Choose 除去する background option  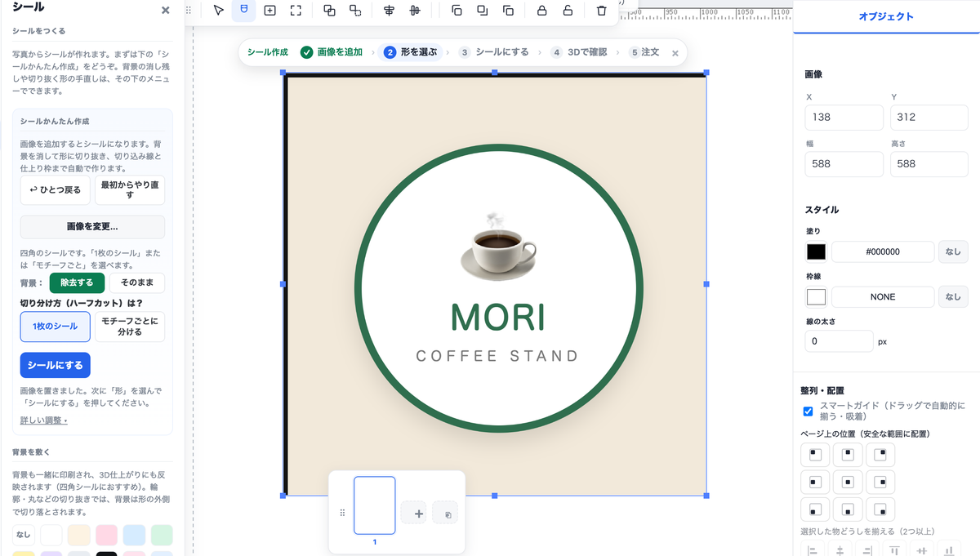click(x=78, y=283)
